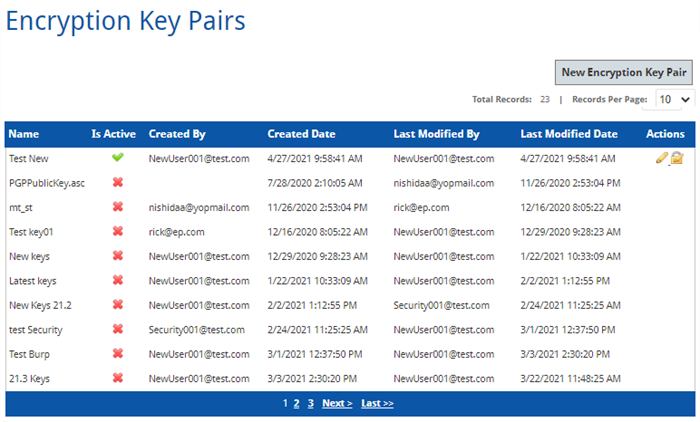This screenshot has height=422, width=700.
Task: Select the name cell 'Test Burp'
Action: (x=29, y=355)
